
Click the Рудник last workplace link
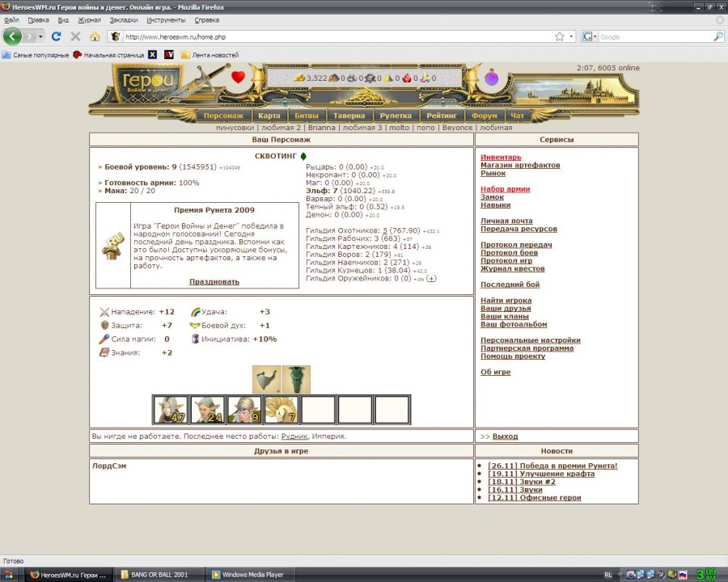coord(294,436)
